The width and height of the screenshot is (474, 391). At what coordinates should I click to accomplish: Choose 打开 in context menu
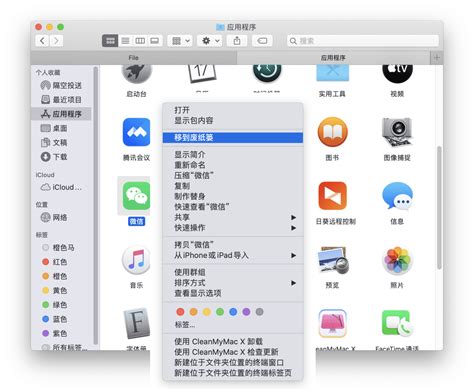point(233,110)
